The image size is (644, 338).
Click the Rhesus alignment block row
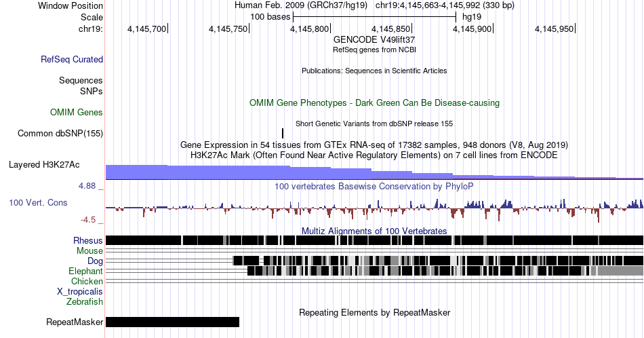pos(374,240)
